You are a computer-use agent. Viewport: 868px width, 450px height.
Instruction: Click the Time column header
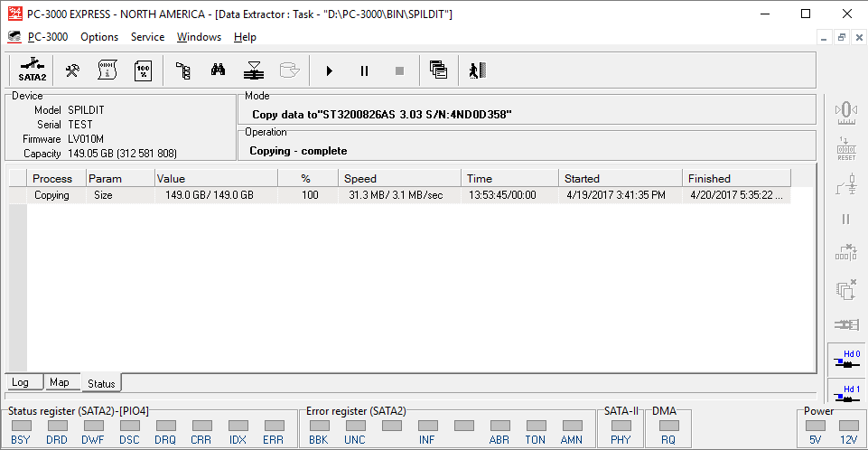[x=509, y=179]
